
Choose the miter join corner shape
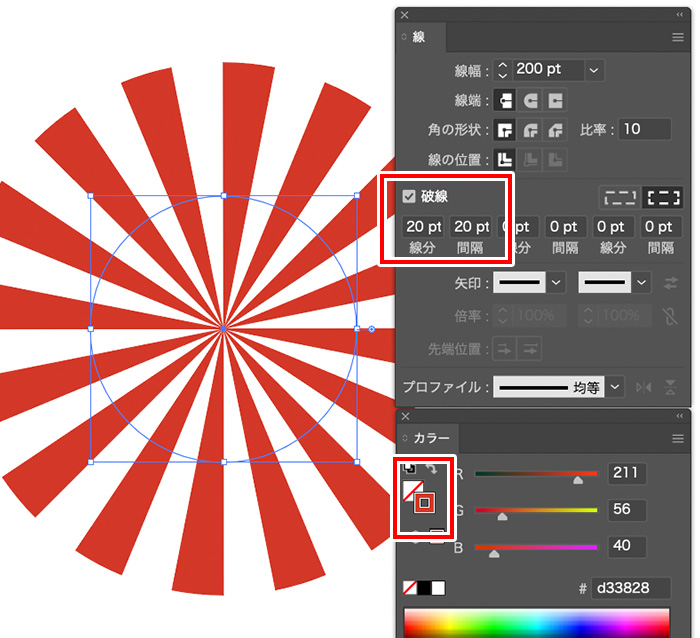(505, 130)
